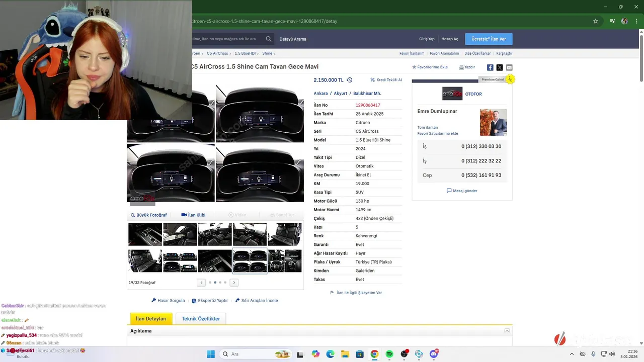Click the Windows taskbar search box
The image size is (644, 362).
(255, 354)
